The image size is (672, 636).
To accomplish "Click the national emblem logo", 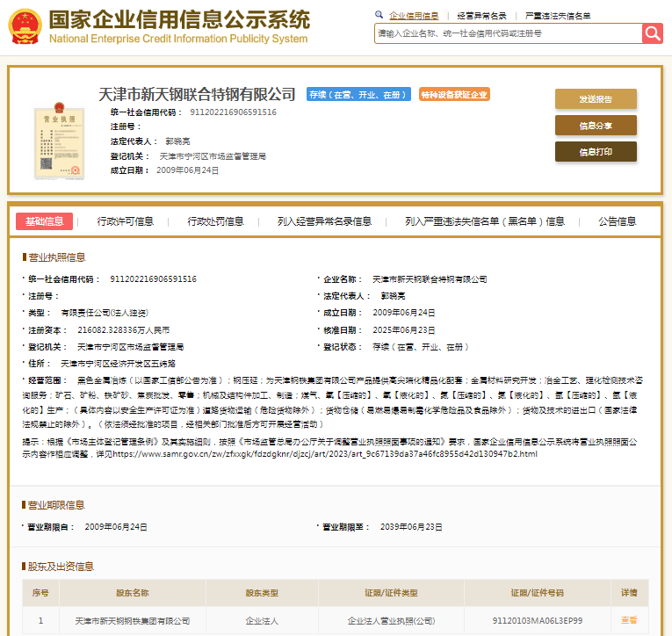I will tap(24, 27).
